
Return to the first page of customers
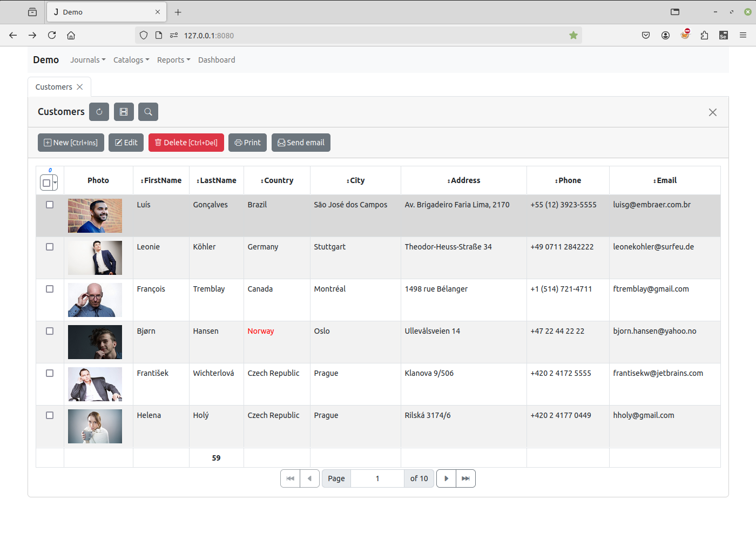point(290,478)
